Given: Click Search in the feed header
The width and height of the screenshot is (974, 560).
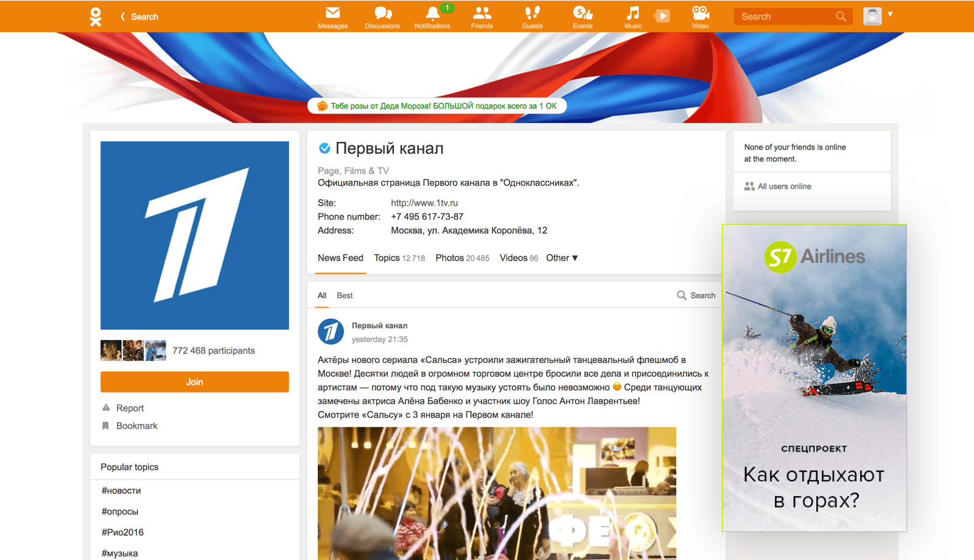Looking at the screenshot, I should pos(696,295).
